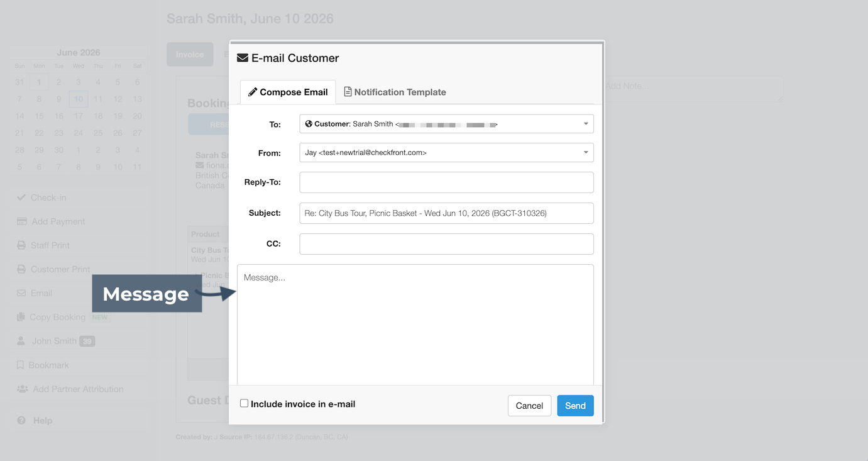
Task: Click the Add Payment card icon
Action: (22, 221)
